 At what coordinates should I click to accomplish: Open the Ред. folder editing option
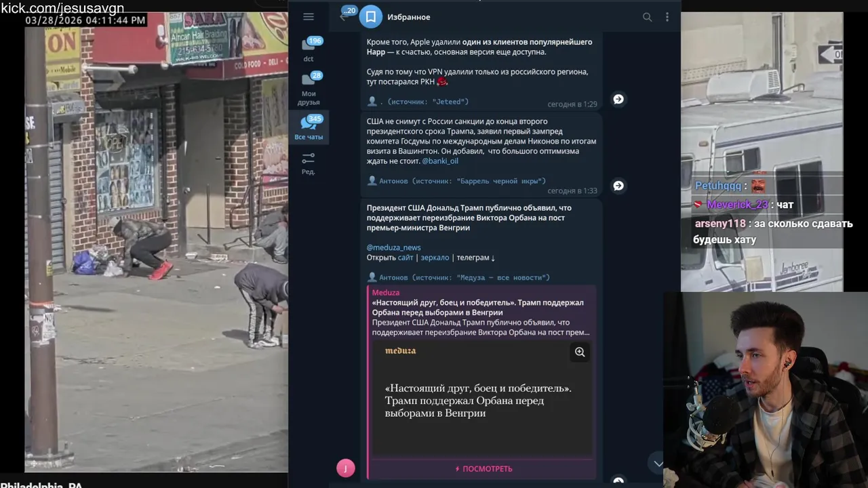pos(309,163)
